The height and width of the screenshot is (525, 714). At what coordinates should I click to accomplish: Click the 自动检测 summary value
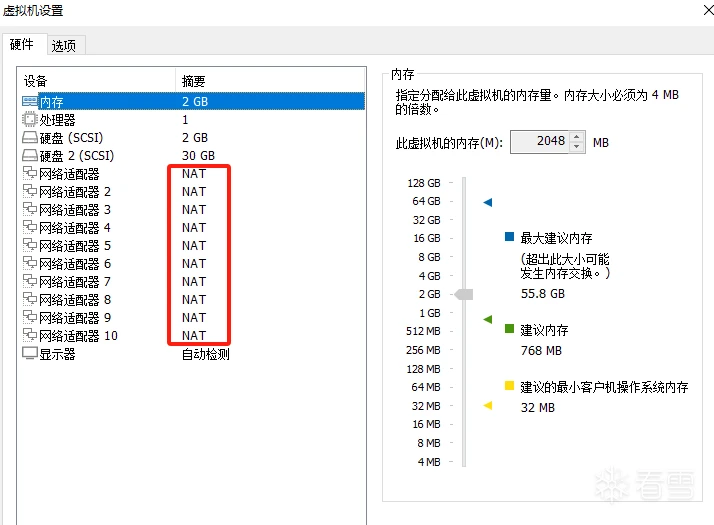tap(205, 354)
